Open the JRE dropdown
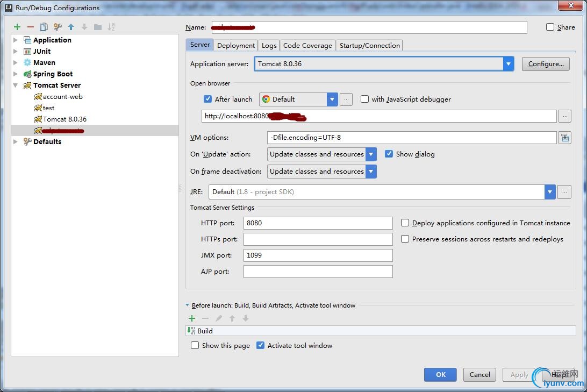Image resolution: width=587 pixels, height=392 pixels. [x=549, y=192]
